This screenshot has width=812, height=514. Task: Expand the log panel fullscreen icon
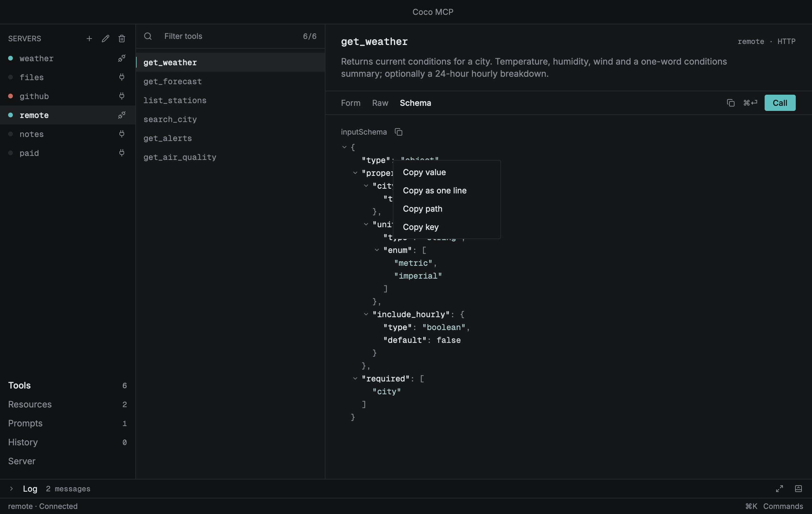pyautogui.click(x=780, y=489)
